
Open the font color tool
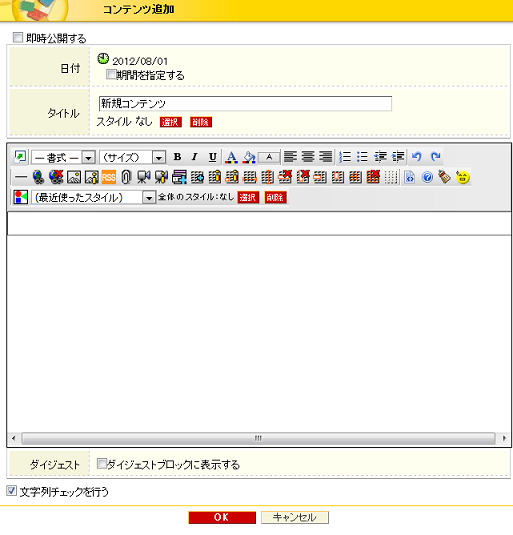232,157
